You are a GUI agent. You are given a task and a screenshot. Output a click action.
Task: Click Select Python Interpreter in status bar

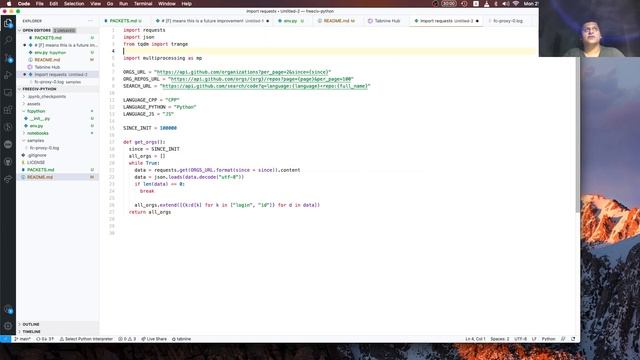86,339
